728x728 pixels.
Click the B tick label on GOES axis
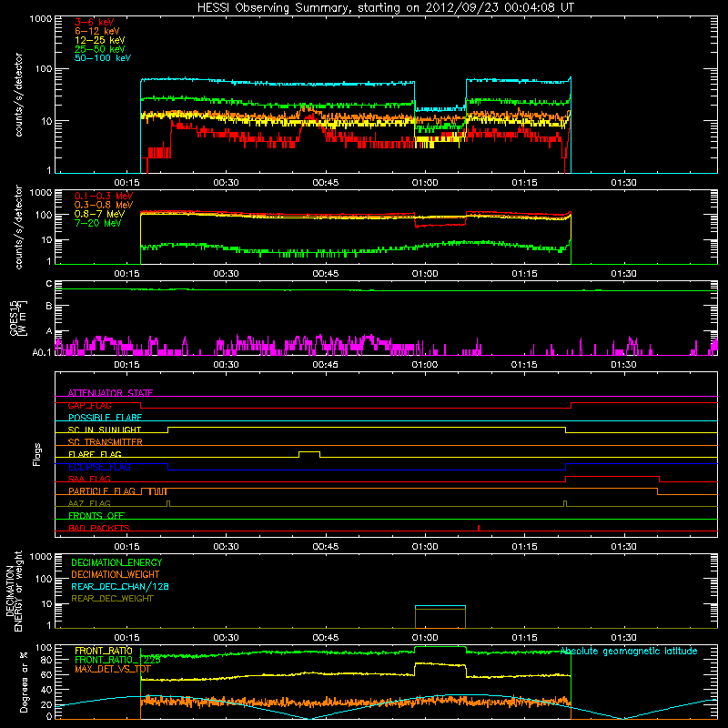click(x=49, y=306)
